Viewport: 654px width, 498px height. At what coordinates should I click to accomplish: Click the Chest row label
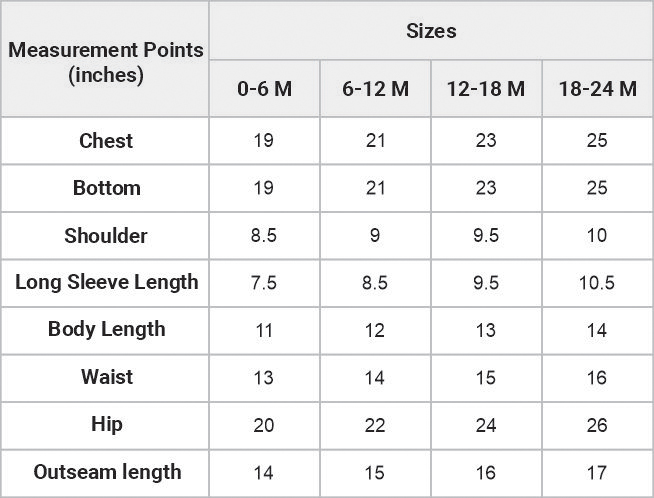pos(105,141)
